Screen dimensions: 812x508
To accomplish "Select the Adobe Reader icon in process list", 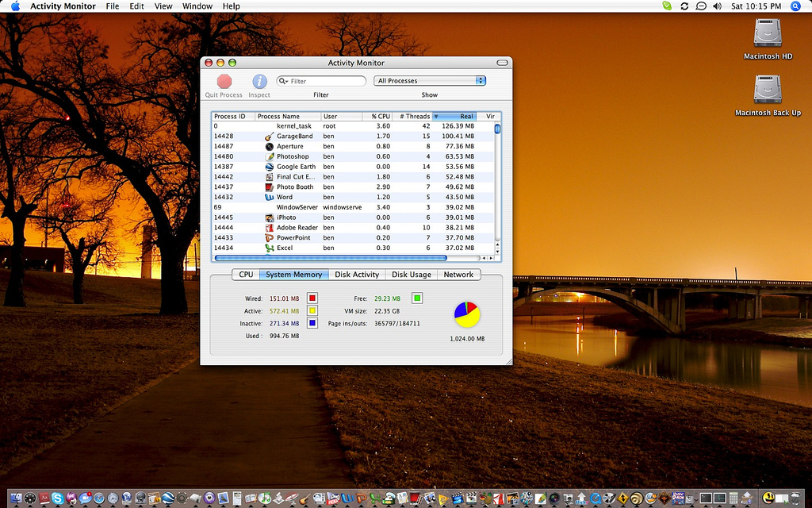I will pos(270,228).
